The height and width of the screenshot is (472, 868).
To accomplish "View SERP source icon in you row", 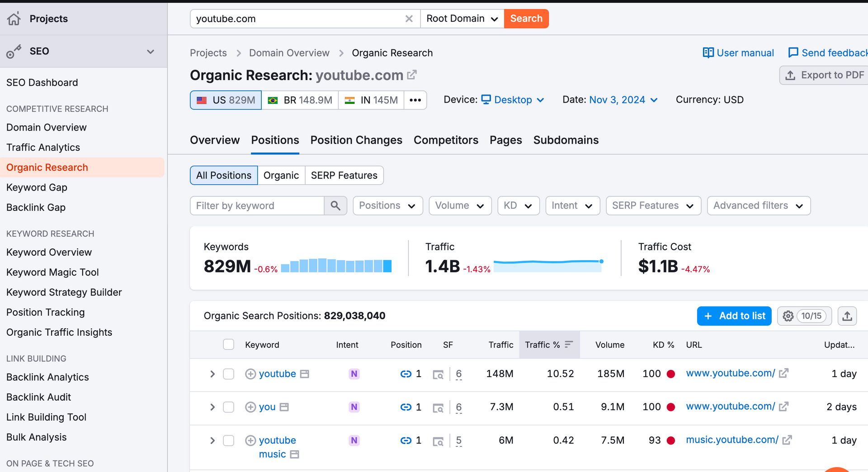I will point(438,407).
